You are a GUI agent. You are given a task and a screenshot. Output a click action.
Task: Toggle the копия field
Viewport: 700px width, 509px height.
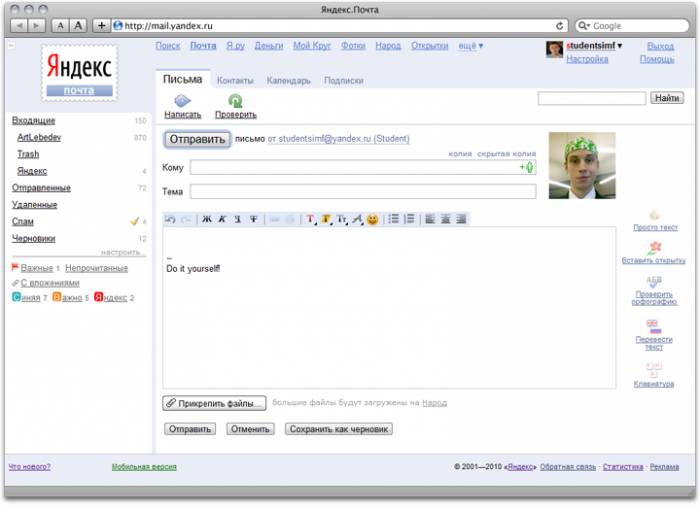point(460,154)
